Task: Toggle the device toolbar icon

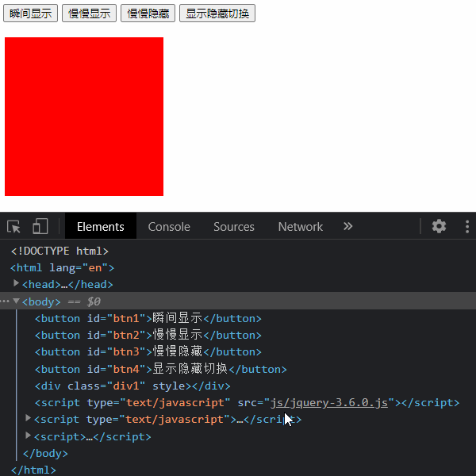Action: pyautogui.click(x=40, y=226)
